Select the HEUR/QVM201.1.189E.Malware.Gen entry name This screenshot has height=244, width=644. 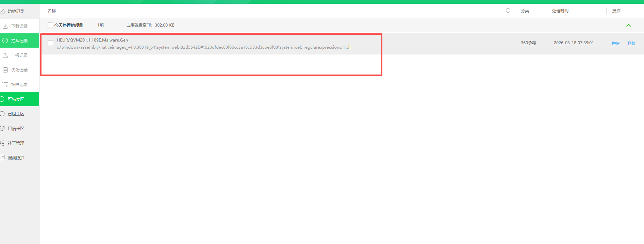click(92, 40)
